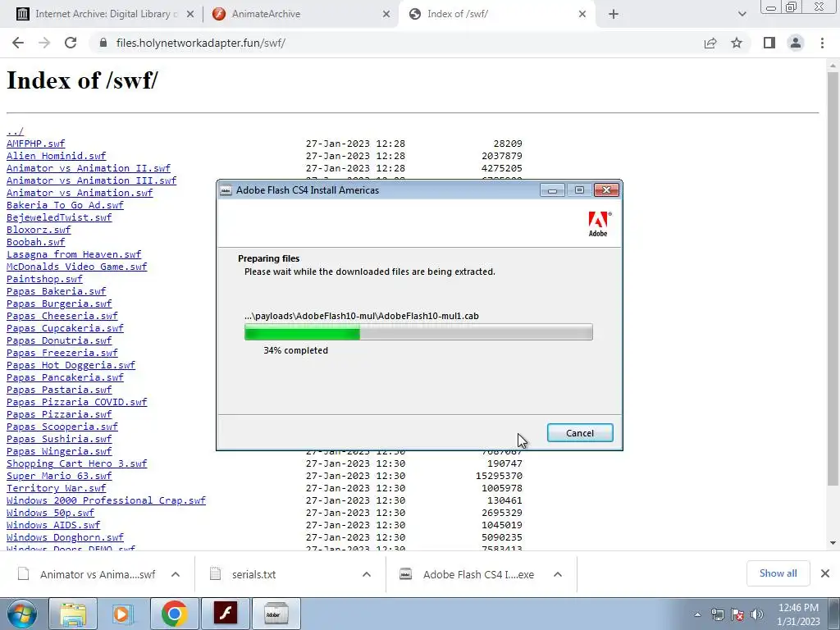The image size is (840, 630).
Task: Open Windows Media Player from taskbar
Action: click(x=123, y=614)
